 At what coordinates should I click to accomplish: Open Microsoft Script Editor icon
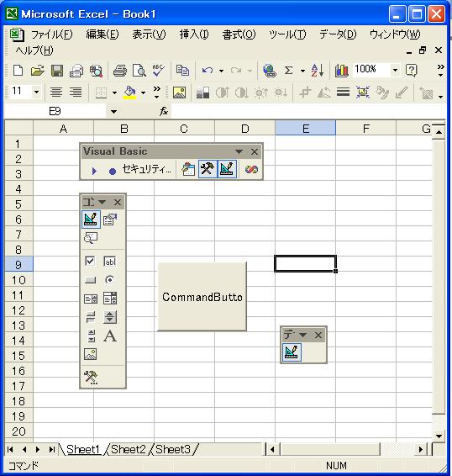pos(251,169)
